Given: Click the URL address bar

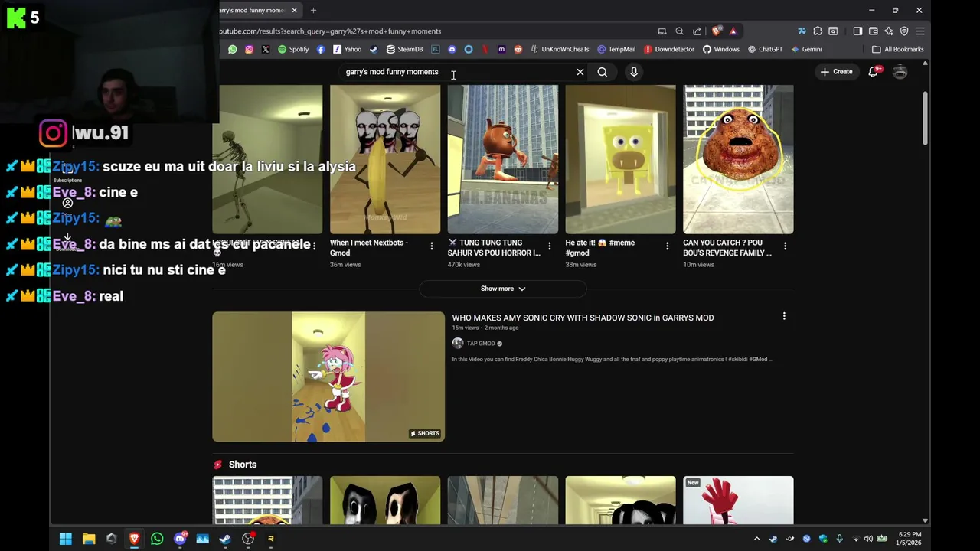Looking at the screenshot, I should coord(436,31).
